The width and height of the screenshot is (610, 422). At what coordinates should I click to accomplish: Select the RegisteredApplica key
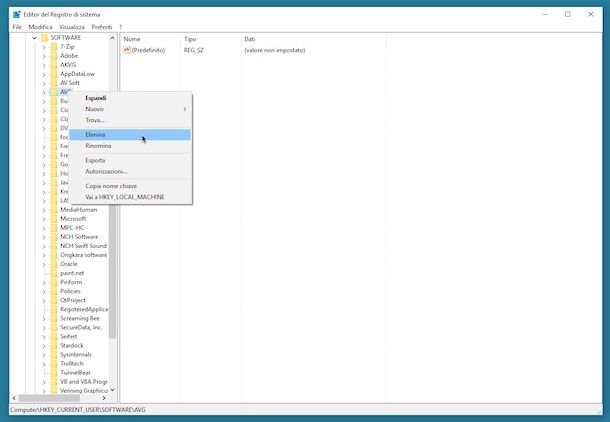(x=84, y=309)
